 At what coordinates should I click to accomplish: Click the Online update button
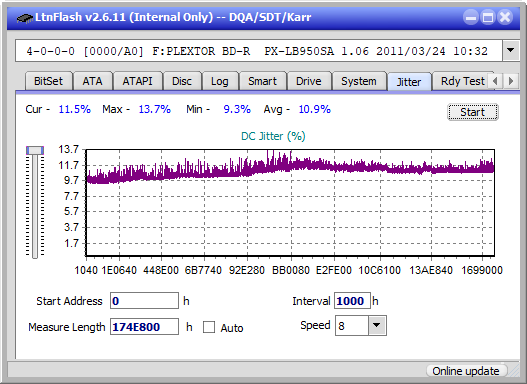[x=466, y=371]
